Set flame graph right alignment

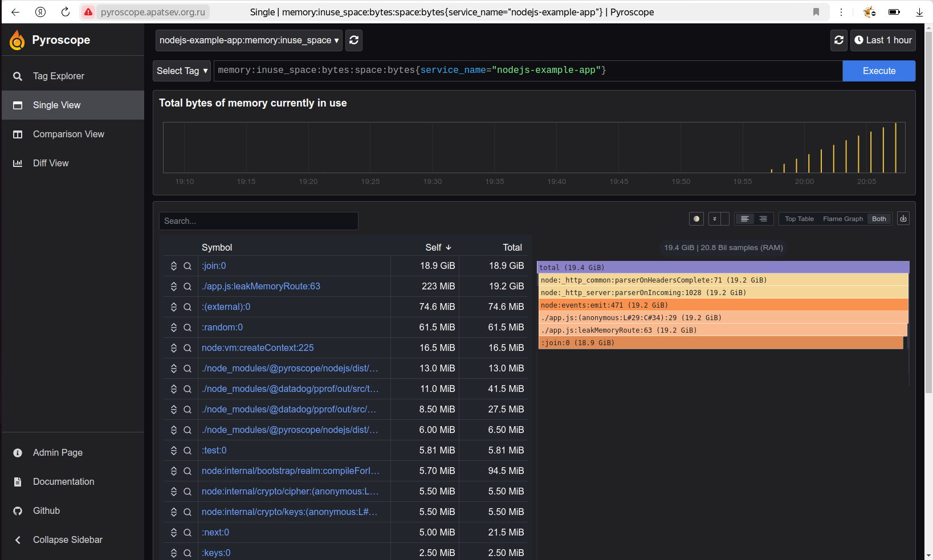coord(763,219)
